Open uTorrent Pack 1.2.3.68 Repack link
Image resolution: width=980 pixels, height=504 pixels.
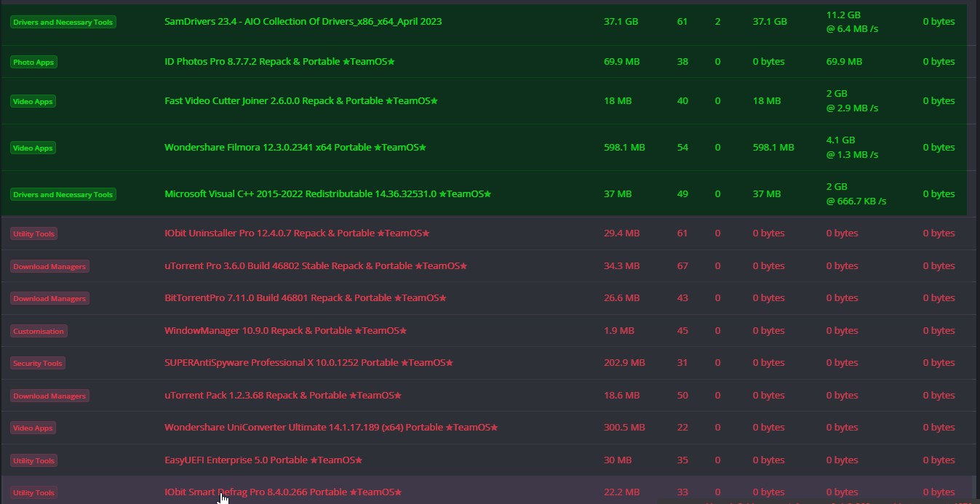283,396
